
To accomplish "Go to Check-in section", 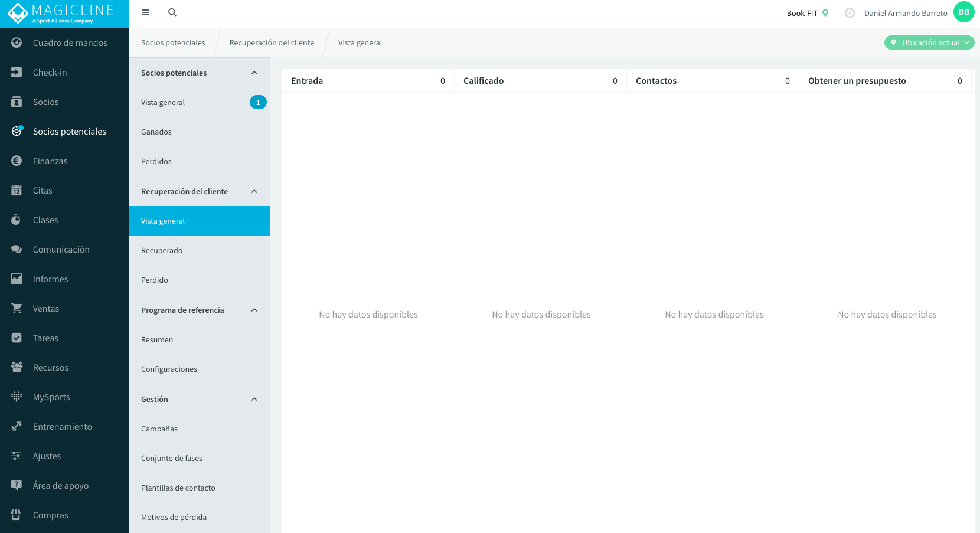I will 64,72.
